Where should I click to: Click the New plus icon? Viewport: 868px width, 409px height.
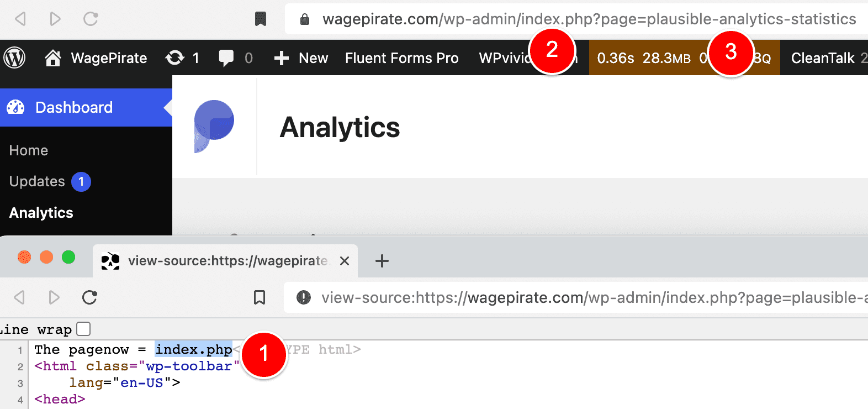click(x=282, y=58)
